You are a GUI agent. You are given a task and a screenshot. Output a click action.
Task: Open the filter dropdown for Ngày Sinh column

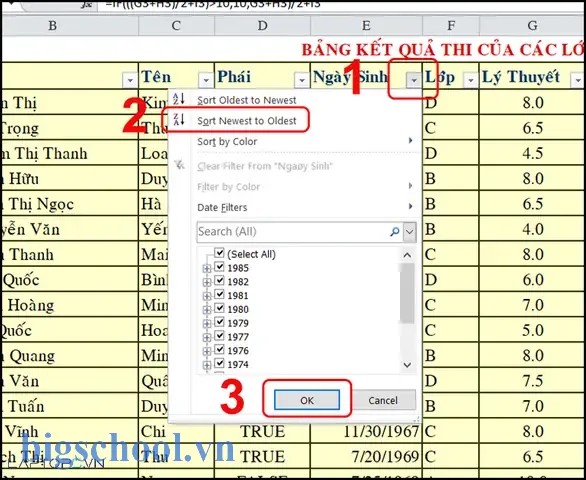coord(414,80)
